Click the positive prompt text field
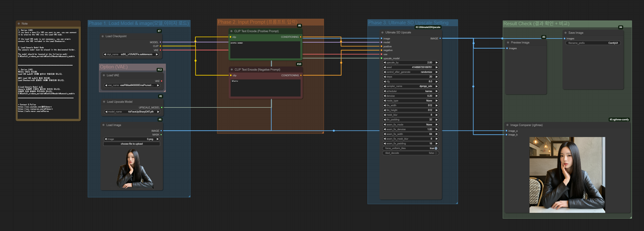 click(x=265, y=50)
